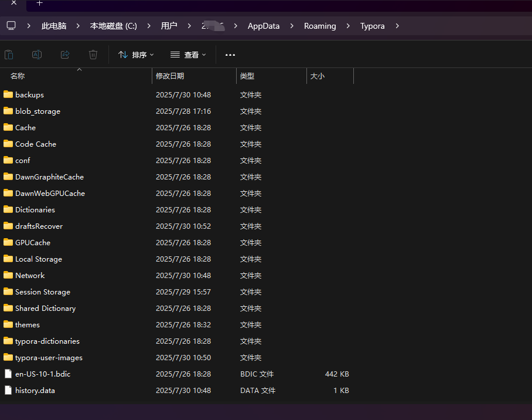
Task: Click the Share icon in toolbar
Action: tap(65, 55)
